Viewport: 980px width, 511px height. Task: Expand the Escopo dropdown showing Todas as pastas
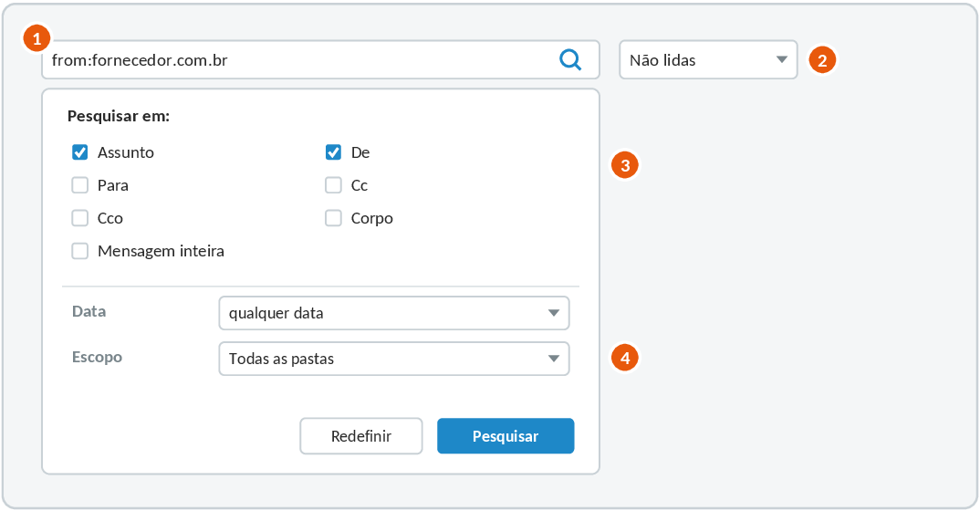(x=394, y=359)
